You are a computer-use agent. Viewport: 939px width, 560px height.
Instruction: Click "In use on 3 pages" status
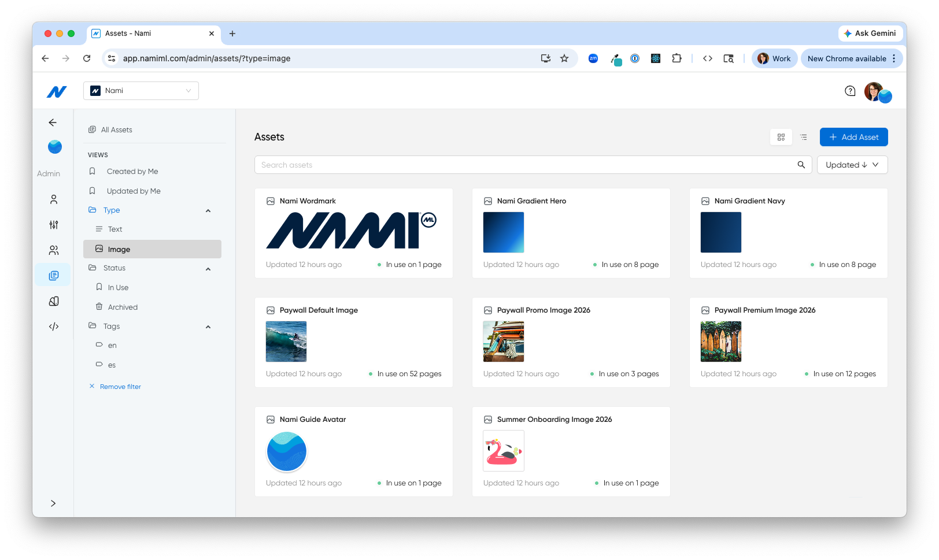[629, 374]
